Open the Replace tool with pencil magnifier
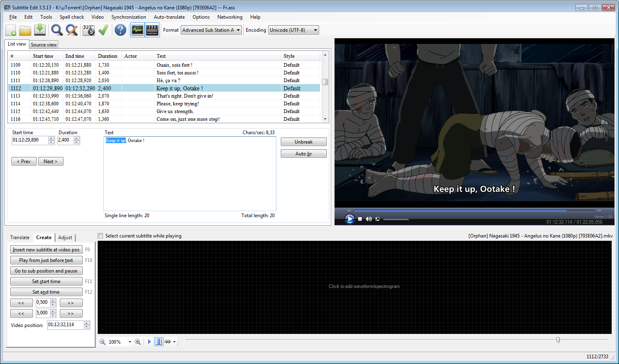Image resolution: width=619 pixels, height=364 pixels. 72,30
